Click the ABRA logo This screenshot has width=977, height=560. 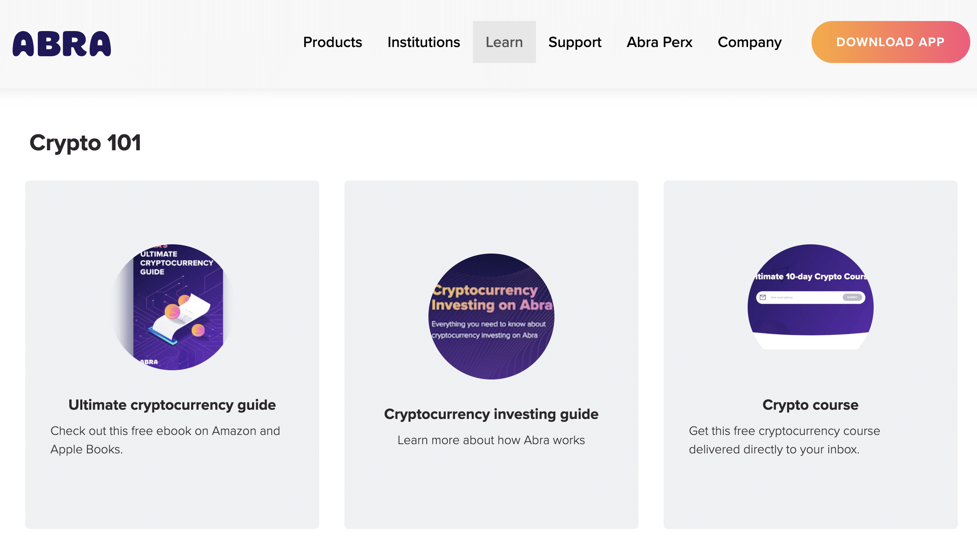[62, 43]
